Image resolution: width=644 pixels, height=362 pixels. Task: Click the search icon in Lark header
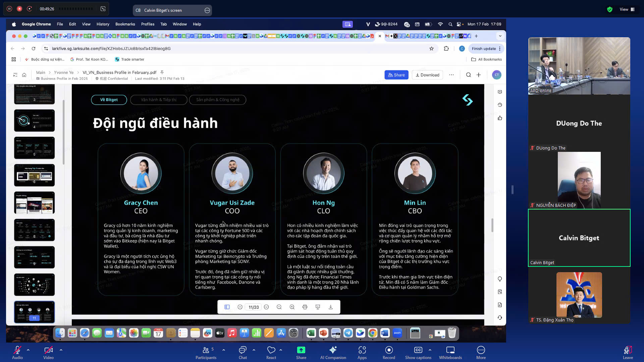click(469, 75)
